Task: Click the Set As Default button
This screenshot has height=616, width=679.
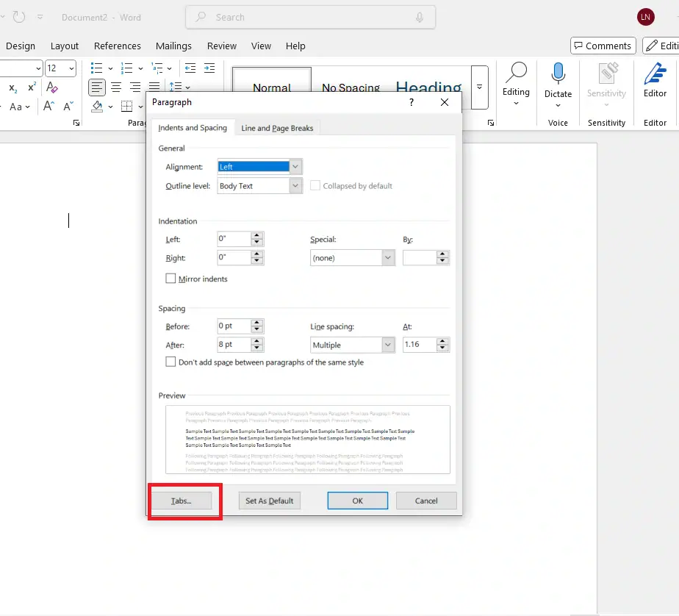Action: click(269, 501)
